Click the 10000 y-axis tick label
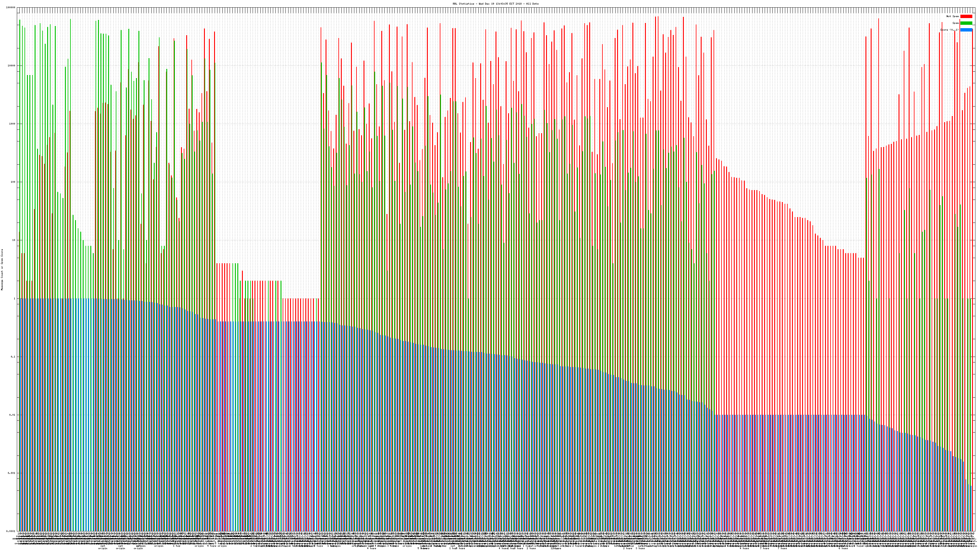This screenshot has width=980, height=551. [11, 66]
